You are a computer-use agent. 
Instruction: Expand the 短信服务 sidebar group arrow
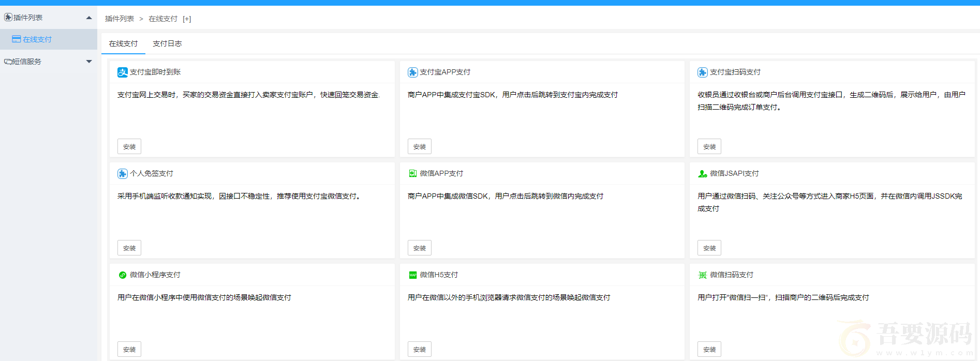pyautogui.click(x=89, y=62)
